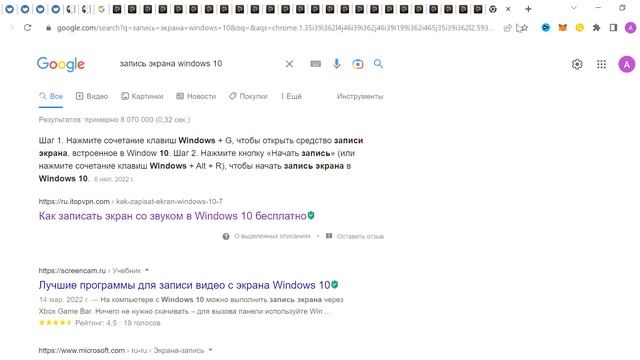Image resolution: width=640 pixels, height=360 pixels.
Task: Expand the caret next to screencam.ru › Учебник
Action: pos(147,270)
